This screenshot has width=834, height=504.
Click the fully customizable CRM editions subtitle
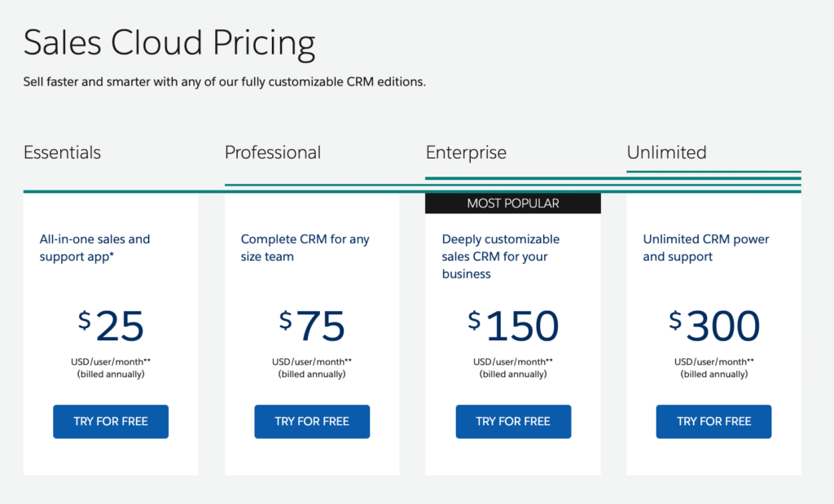pyautogui.click(x=226, y=81)
